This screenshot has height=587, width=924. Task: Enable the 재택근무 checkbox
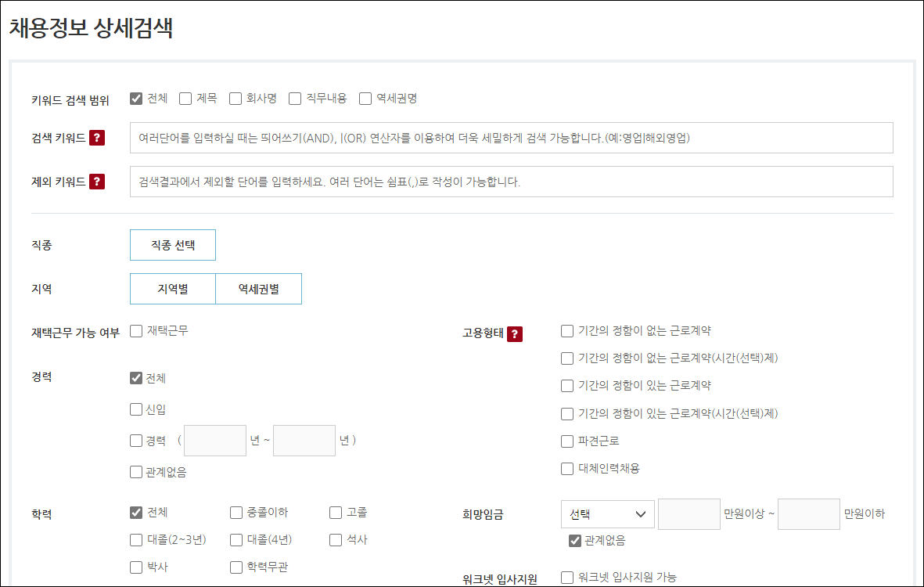(136, 331)
